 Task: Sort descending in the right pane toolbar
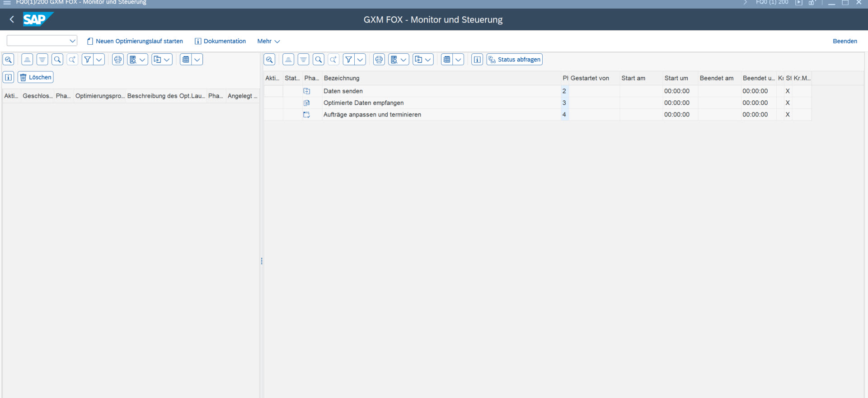click(303, 60)
